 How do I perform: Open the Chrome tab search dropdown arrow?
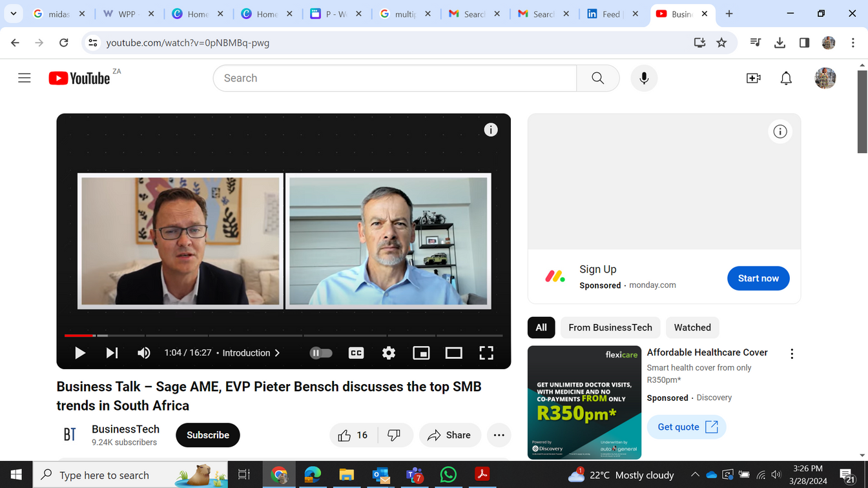(14, 14)
